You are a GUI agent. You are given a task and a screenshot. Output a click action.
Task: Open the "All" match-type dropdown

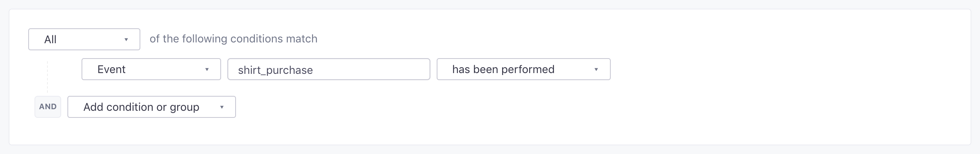(84, 39)
